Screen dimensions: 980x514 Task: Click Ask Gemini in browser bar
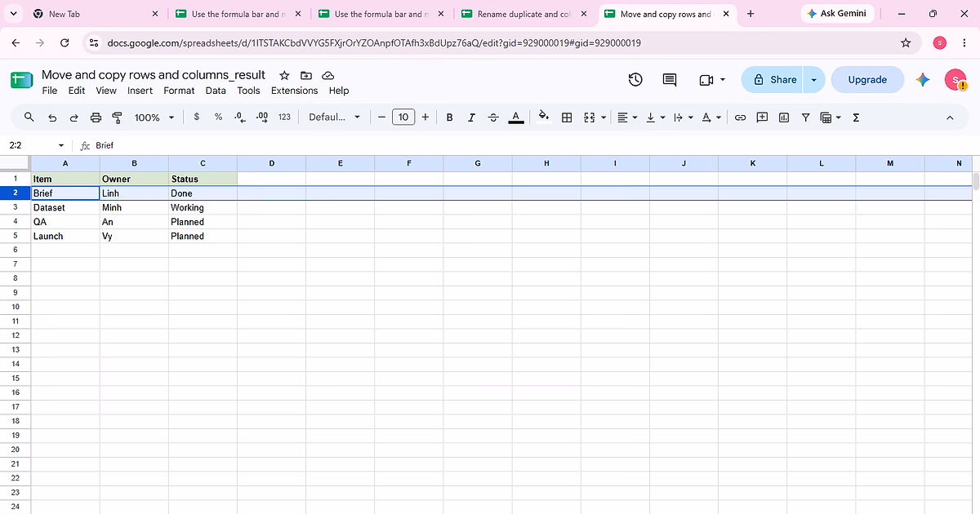[837, 14]
